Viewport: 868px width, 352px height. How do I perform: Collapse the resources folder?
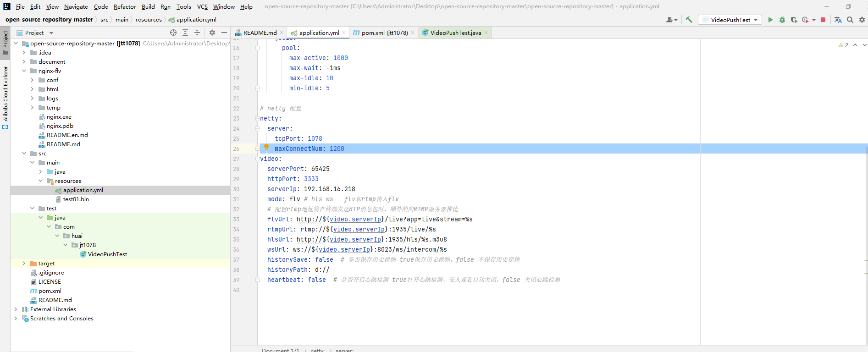pos(40,181)
